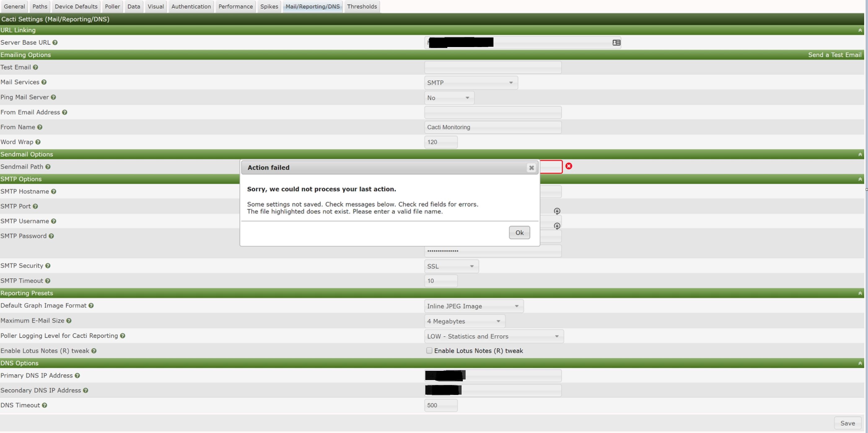
Task: Click Ok in the Action failed dialog
Action: point(519,232)
